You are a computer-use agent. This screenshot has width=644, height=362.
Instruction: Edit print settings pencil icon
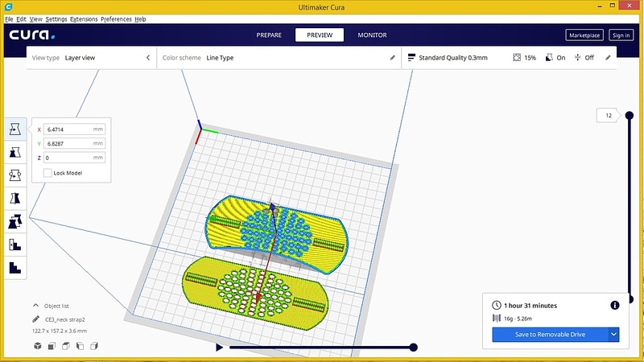608,58
